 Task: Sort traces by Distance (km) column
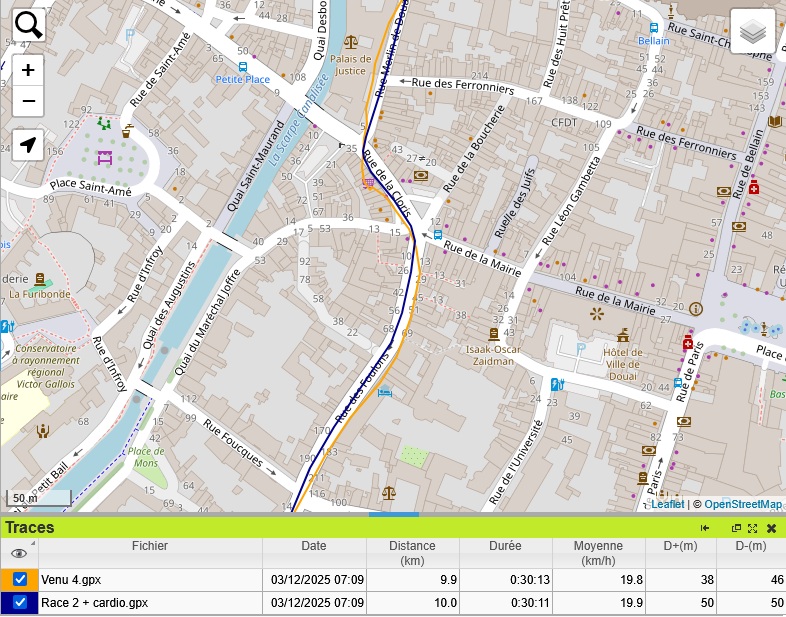(x=412, y=553)
